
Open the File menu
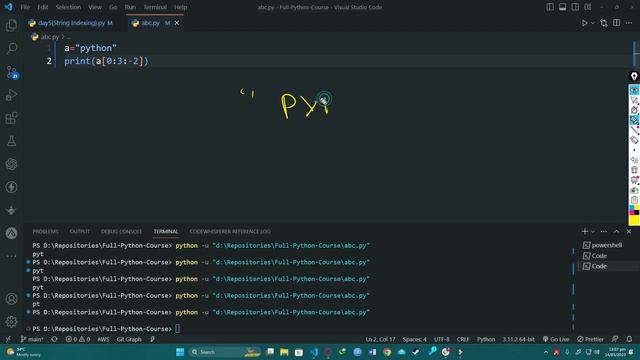[25, 7]
